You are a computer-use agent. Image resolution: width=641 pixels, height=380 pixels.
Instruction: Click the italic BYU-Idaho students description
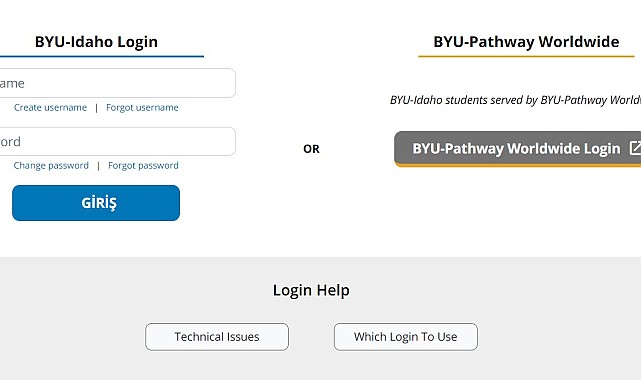coord(515,100)
